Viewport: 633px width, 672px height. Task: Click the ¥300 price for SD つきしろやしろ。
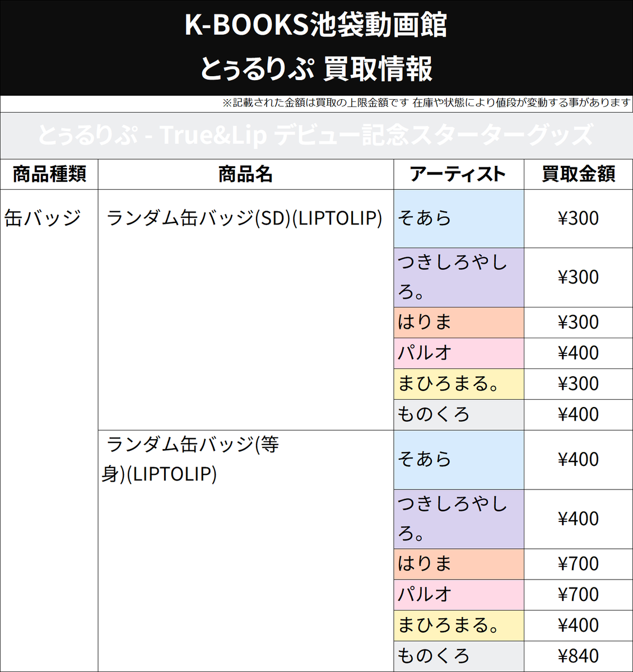(x=578, y=277)
